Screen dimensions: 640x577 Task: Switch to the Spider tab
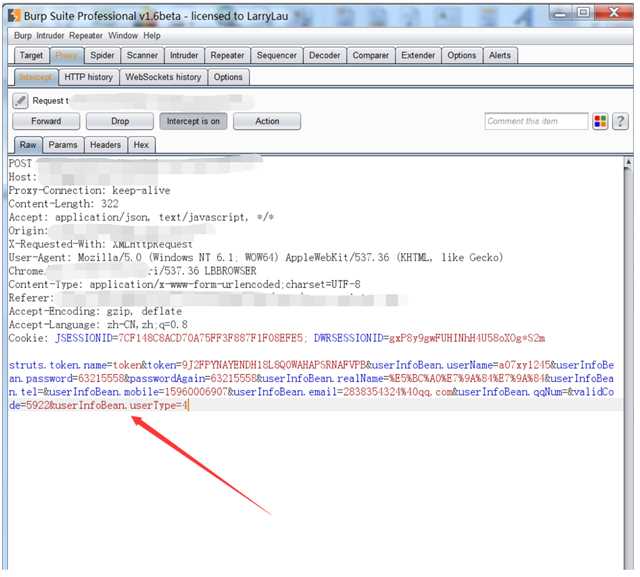click(x=102, y=55)
